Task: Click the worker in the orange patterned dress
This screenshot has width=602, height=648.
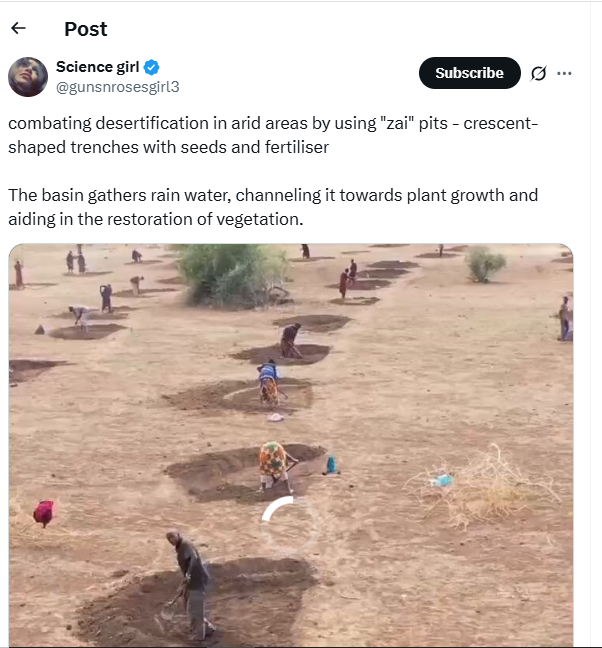Action: tap(273, 464)
